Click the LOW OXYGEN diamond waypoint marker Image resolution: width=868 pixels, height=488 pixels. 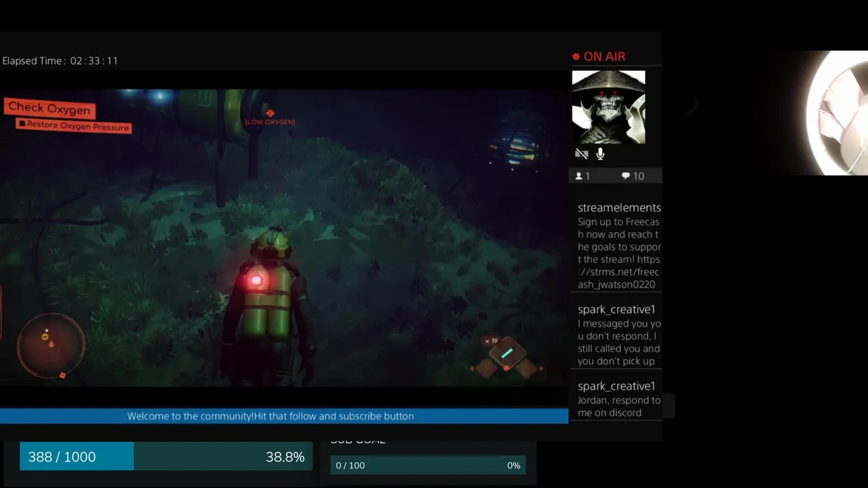(x=270, y=113)
